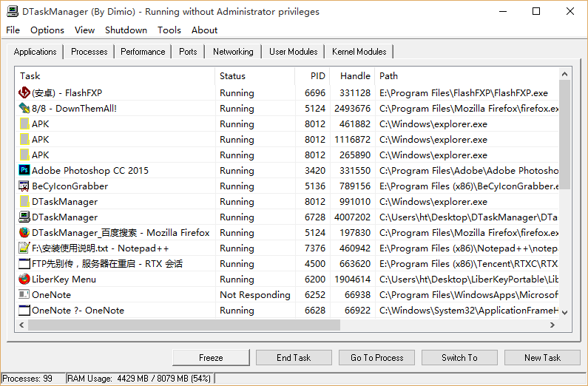
Task: Click the FlashFXP task icon
Action: pyautogui.click(x=24, y=93)
